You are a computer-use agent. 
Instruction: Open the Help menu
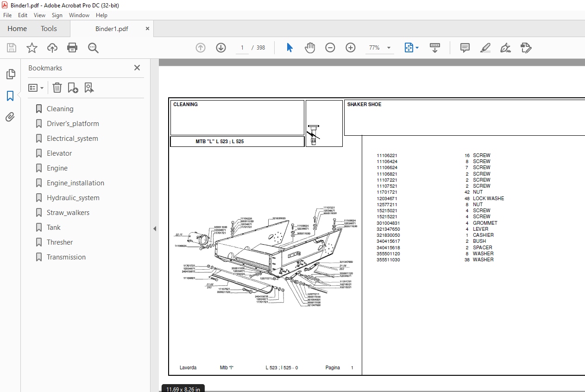[101, 15]
